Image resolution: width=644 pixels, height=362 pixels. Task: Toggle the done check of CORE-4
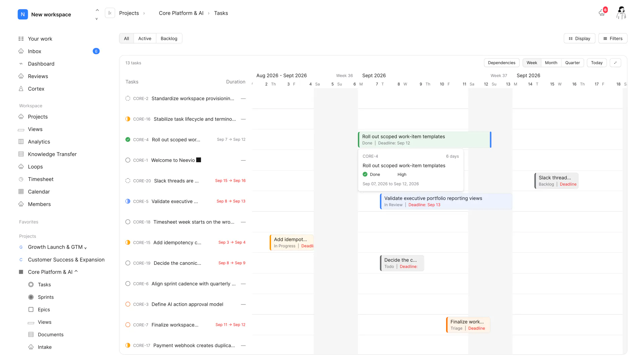128,139
